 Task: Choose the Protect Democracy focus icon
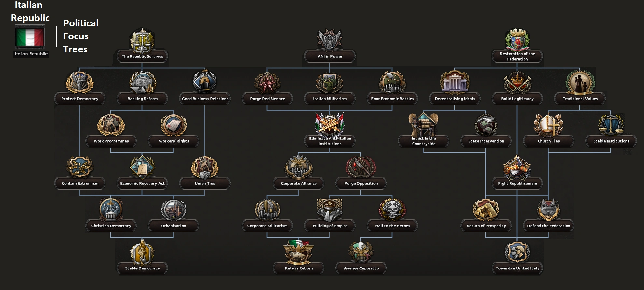coord(80,82)
